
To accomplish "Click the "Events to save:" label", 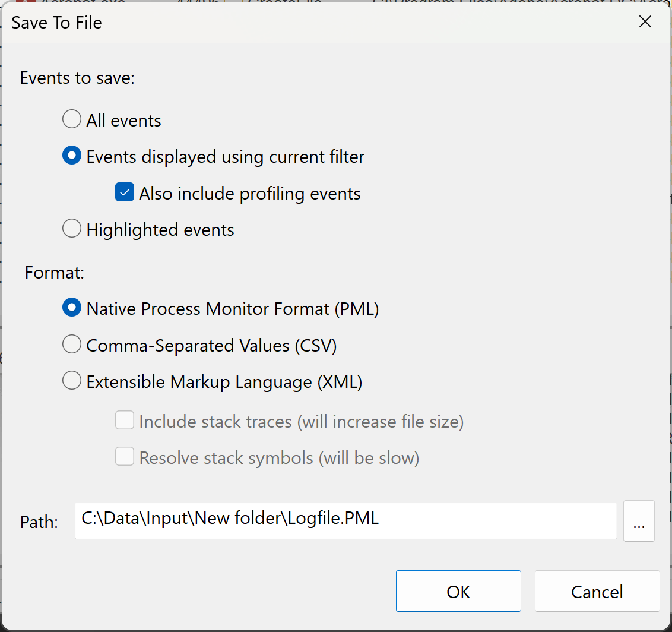I will [x=77, y=77].
